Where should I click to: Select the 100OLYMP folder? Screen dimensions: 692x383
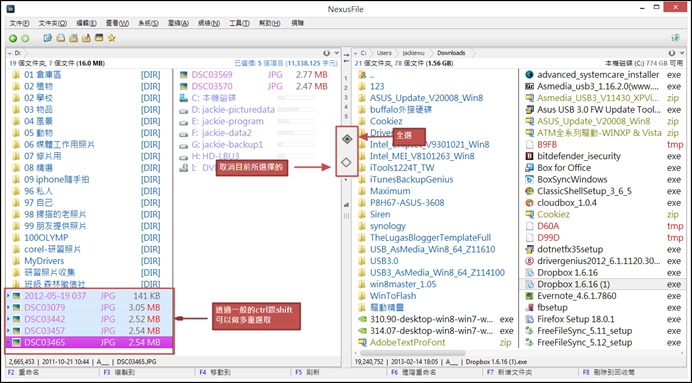click(x=85, y=237)
